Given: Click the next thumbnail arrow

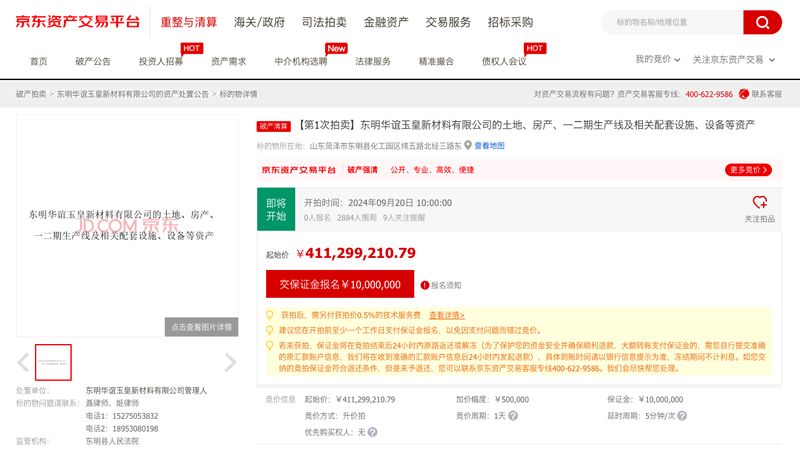Looking at the screenshot, I should [x=231, y=363].
